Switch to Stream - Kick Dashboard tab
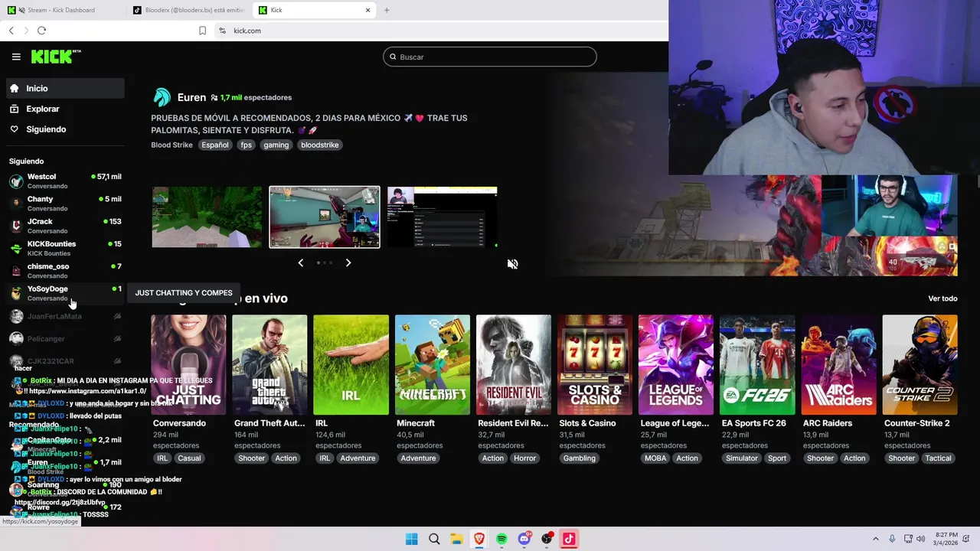980x551 pixels. coord(63,10)
